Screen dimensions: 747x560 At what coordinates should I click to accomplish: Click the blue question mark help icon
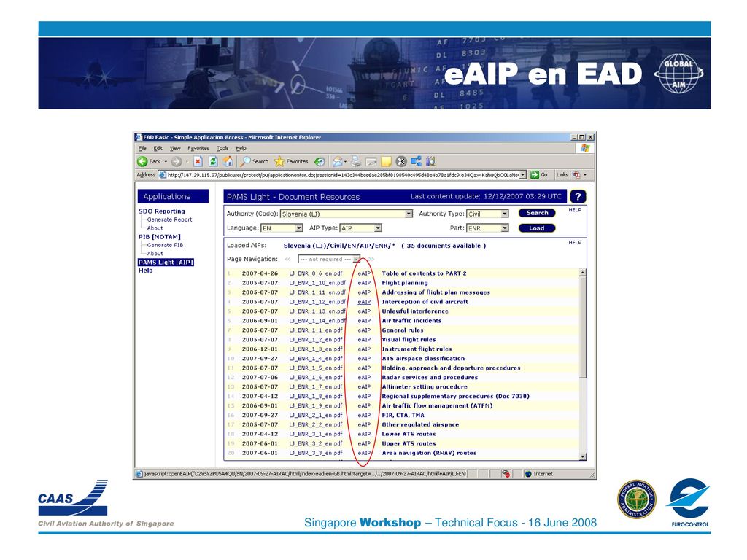click(x=578, y=197)
